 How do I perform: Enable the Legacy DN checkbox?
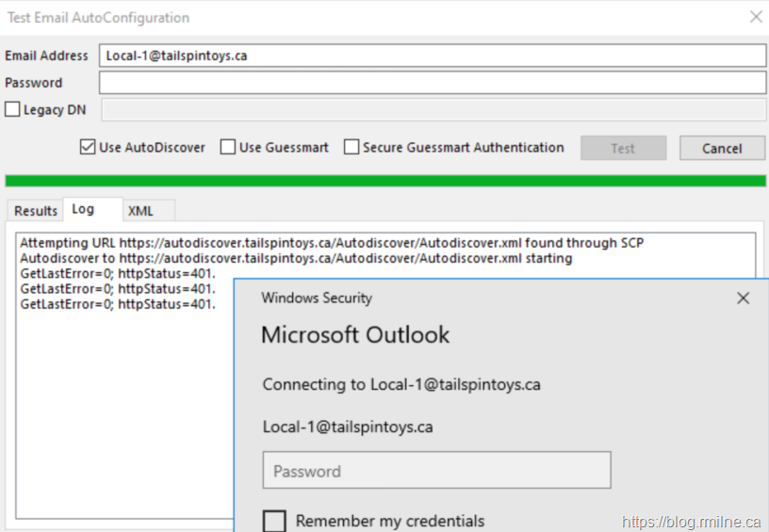(12, 110)
